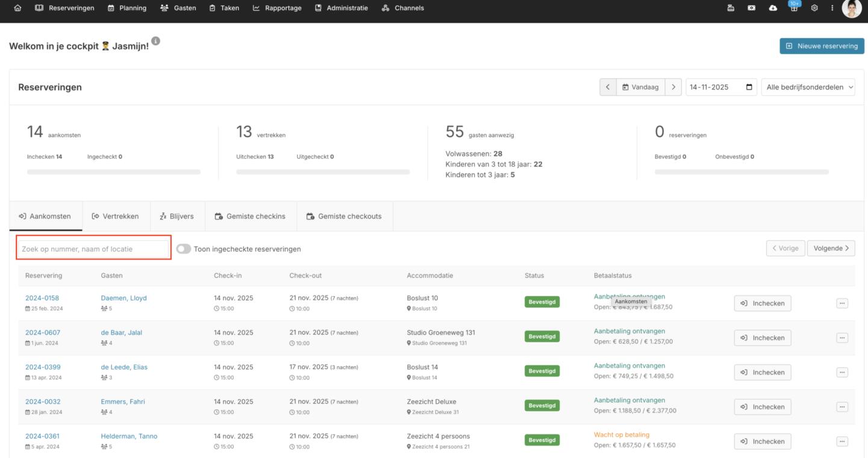Open the user profile avatar

(x=851, y=8)
